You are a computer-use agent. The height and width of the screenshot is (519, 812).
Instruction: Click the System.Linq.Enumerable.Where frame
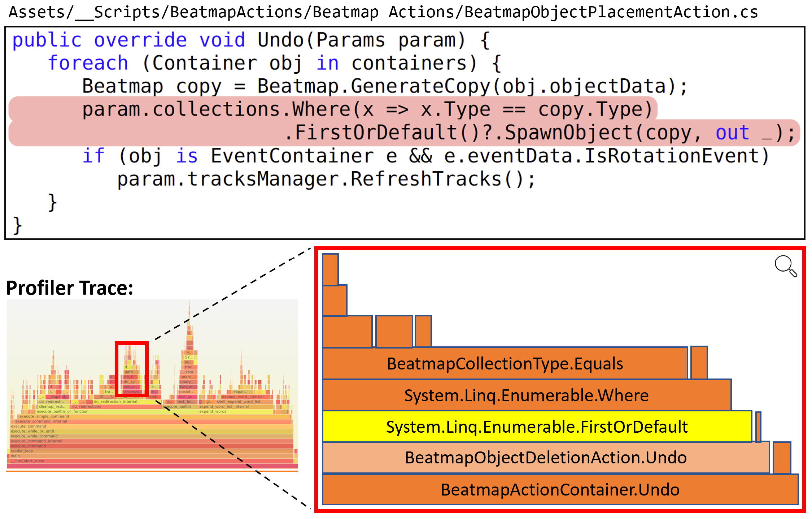526,395
